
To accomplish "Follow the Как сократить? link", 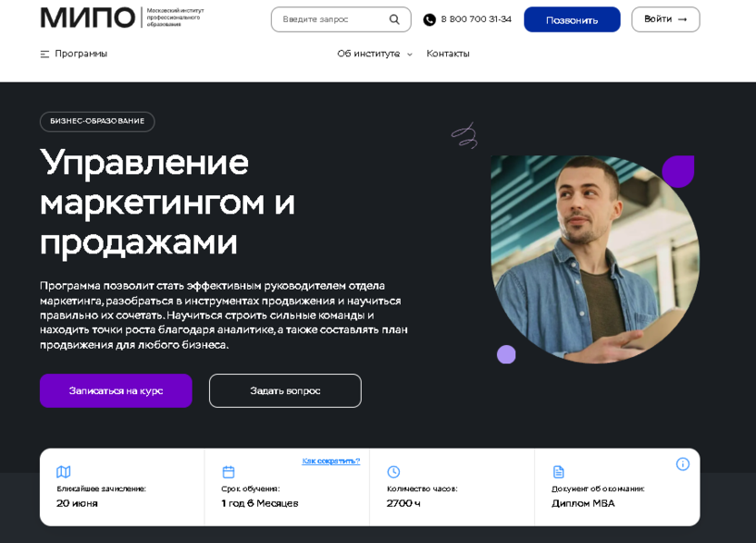I will (x=331, y=461).
